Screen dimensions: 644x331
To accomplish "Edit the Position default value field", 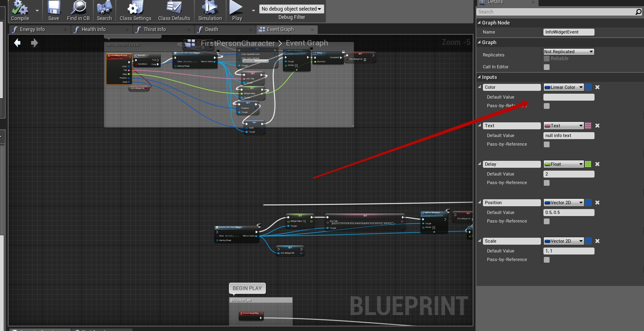I will click(568, 213).
